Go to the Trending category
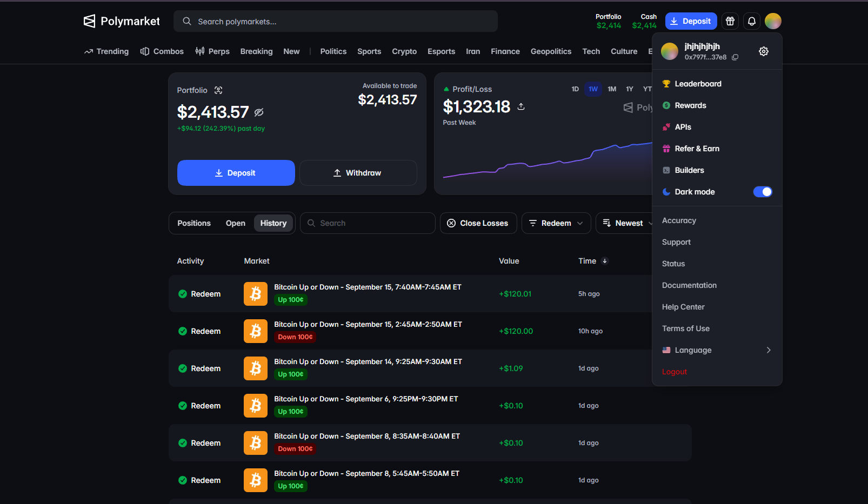This screenshot has height=504, width=868. click(x=106, y=51)
